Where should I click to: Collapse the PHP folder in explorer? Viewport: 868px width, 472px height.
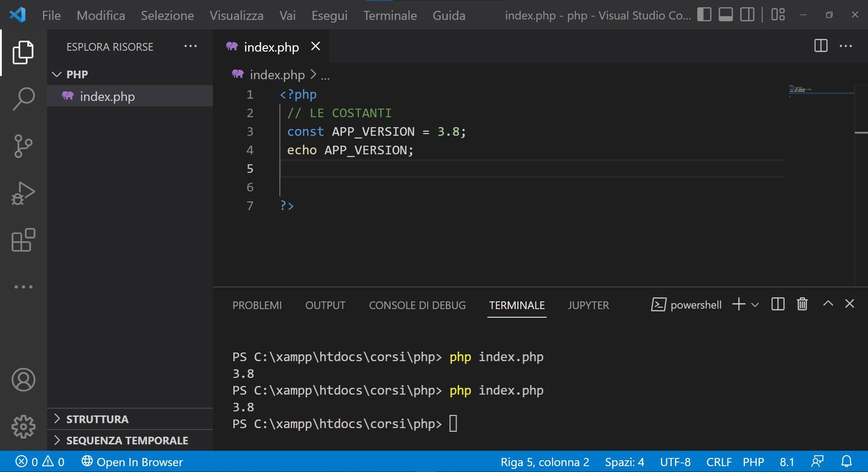(x=130, y=74)
